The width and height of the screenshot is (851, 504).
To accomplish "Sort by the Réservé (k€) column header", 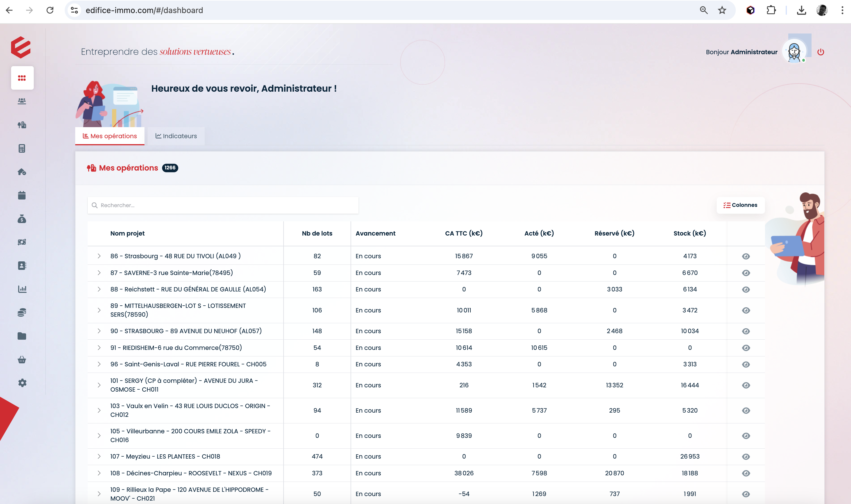I will (614, 233).
